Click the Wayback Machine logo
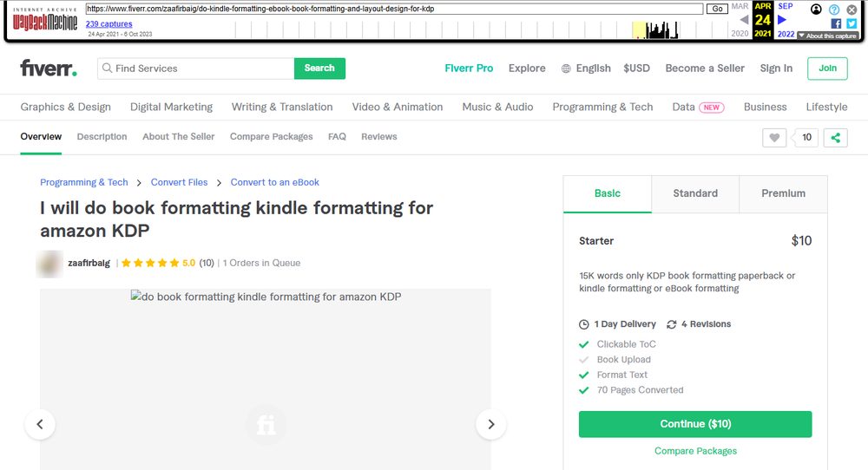Screen dimensions: 868x470 point(45,21)
